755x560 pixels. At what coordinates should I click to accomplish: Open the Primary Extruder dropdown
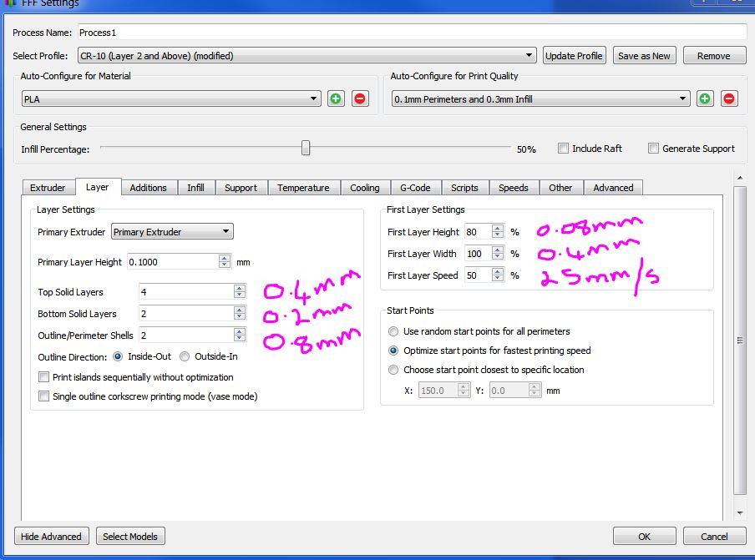[x=172, y=231]
